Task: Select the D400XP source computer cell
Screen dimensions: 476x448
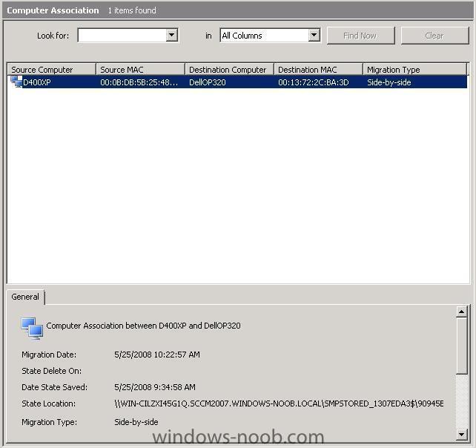Action: tap(37, 82)
